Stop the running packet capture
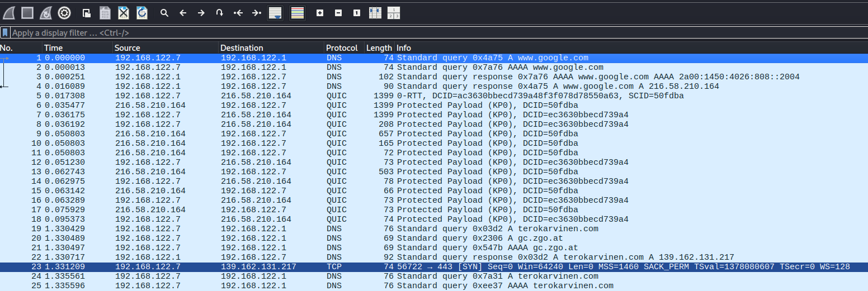Image resolution: width=868 pixels, height=291 pixels. tap(27, 12)
